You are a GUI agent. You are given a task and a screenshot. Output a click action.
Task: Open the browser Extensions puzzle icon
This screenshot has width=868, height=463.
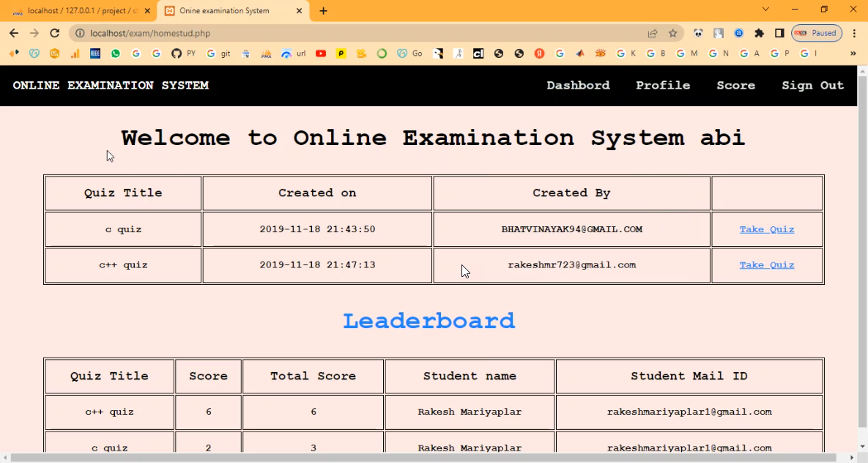[x=759, y=33]
